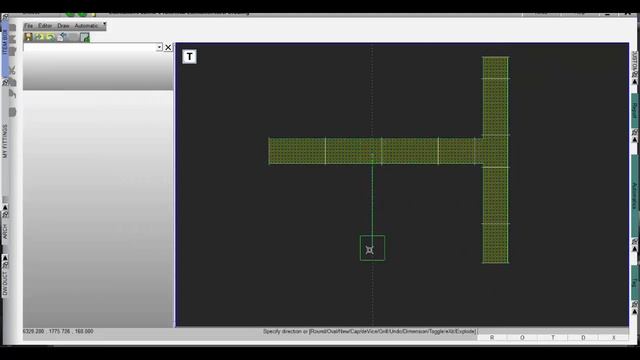Open the File menu

coord(29,26)
